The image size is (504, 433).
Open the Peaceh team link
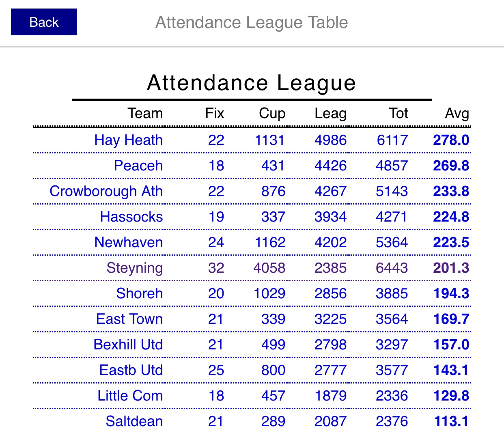click(138, 166)
